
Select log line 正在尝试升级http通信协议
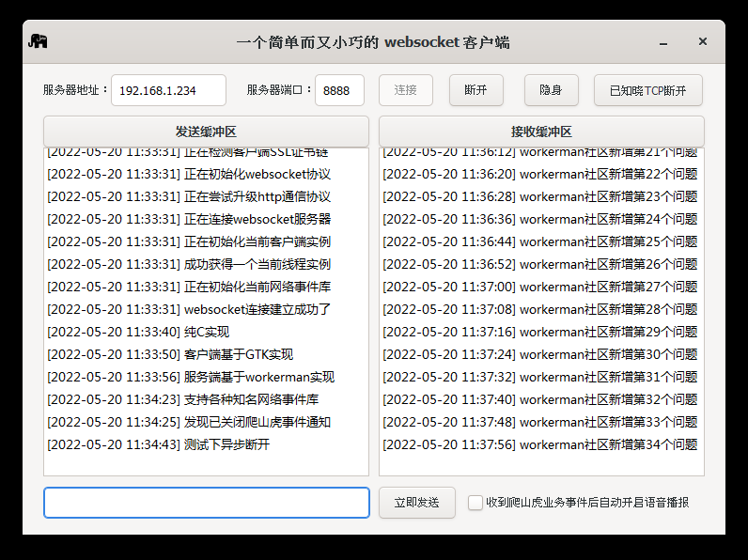click(189, 196)
